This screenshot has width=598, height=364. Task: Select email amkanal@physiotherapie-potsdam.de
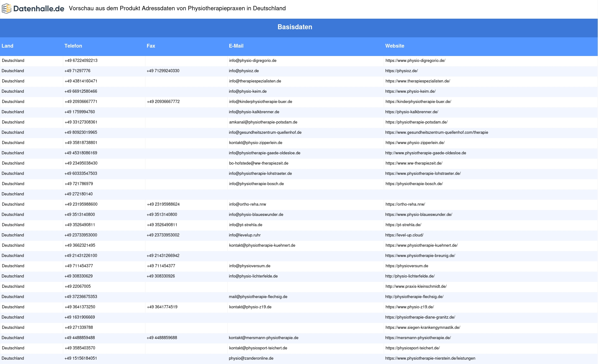pyautogui.click(x=263, y=122)
